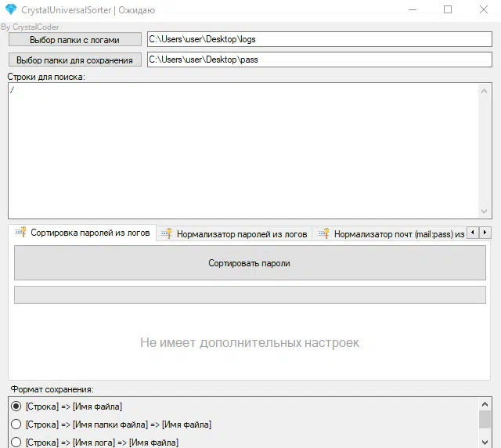Click the logs folder path field
This screenshot has height=448, width=501.
pyautogui.click(x=319, y=39)
